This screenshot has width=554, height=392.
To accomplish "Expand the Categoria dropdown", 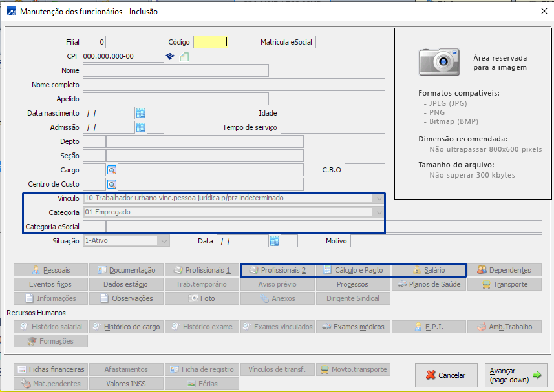I will (379, 212).
